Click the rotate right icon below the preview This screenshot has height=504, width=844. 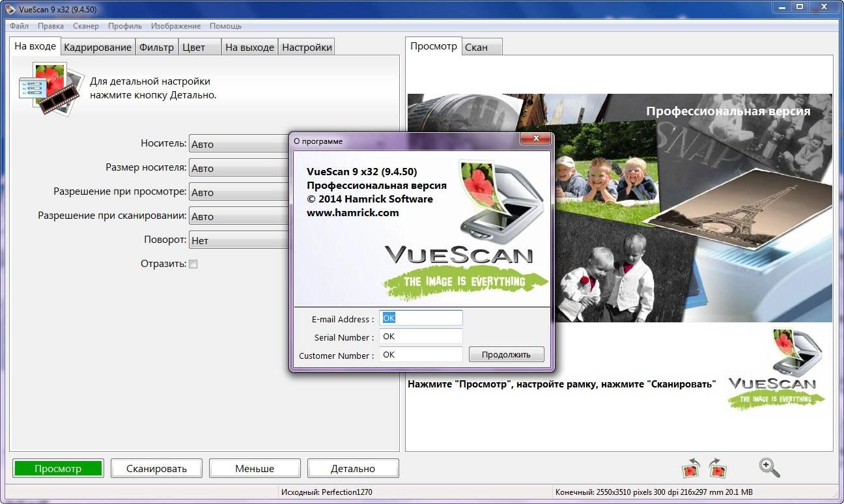pyautogui.click(x=718, y=468)
